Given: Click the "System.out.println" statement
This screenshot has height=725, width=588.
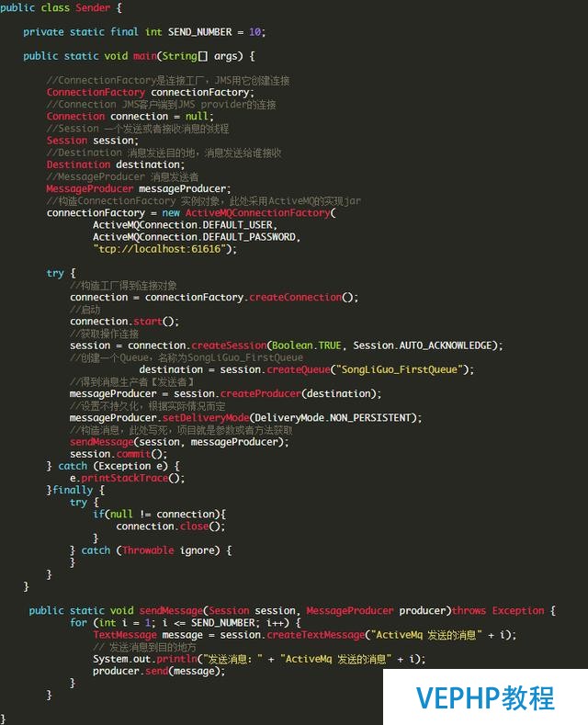Looking at the screenshot, I should [259, 659].
